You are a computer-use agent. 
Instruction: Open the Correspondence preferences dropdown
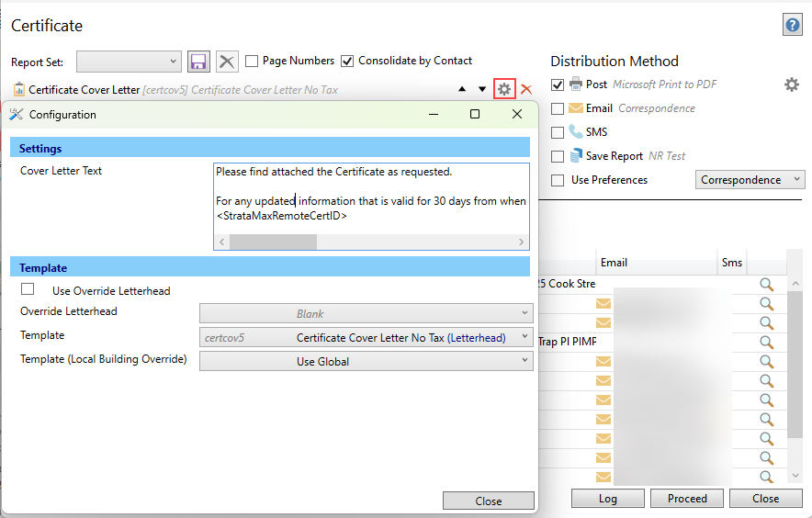pos(750,180)
